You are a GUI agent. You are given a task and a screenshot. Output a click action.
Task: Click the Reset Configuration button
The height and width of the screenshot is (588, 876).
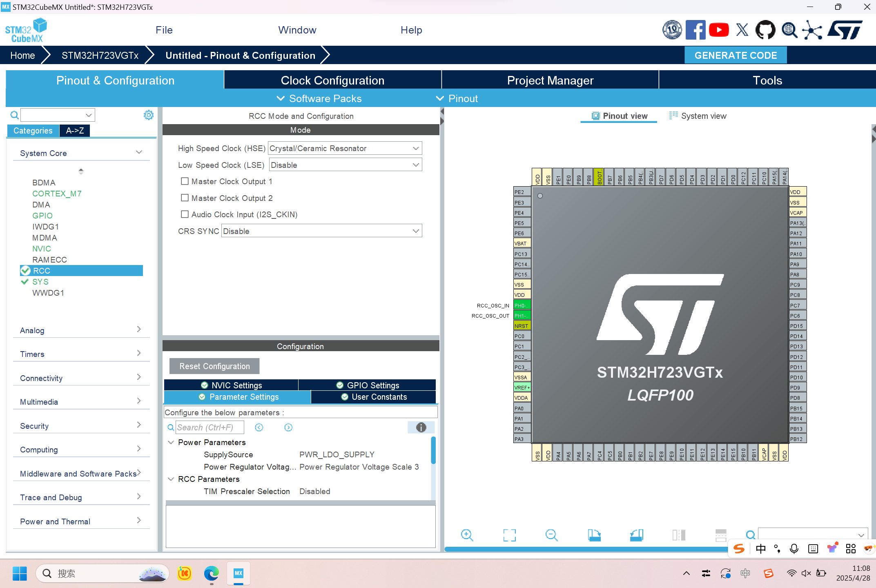click(214, 366)
